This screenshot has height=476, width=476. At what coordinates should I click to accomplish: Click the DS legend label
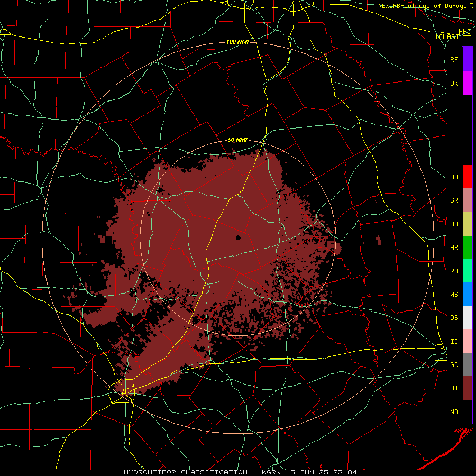(x=454, y=318)
